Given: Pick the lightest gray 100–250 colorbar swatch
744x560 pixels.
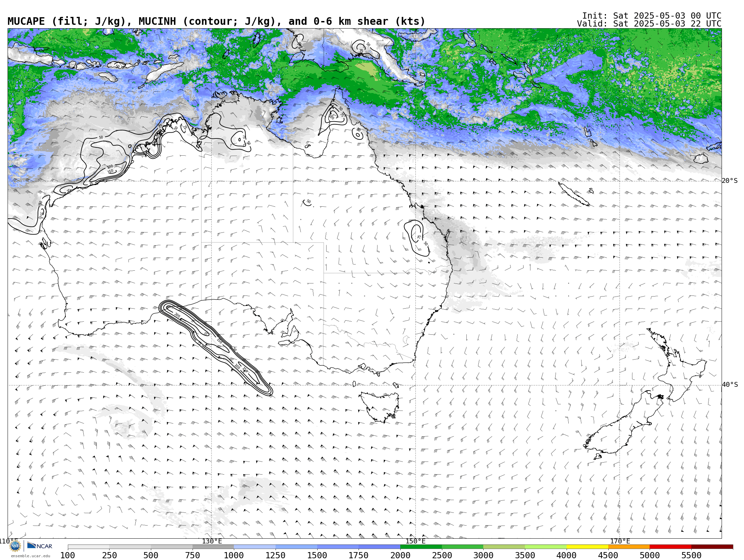Looking at the screenshot, I should coord(89,547).
